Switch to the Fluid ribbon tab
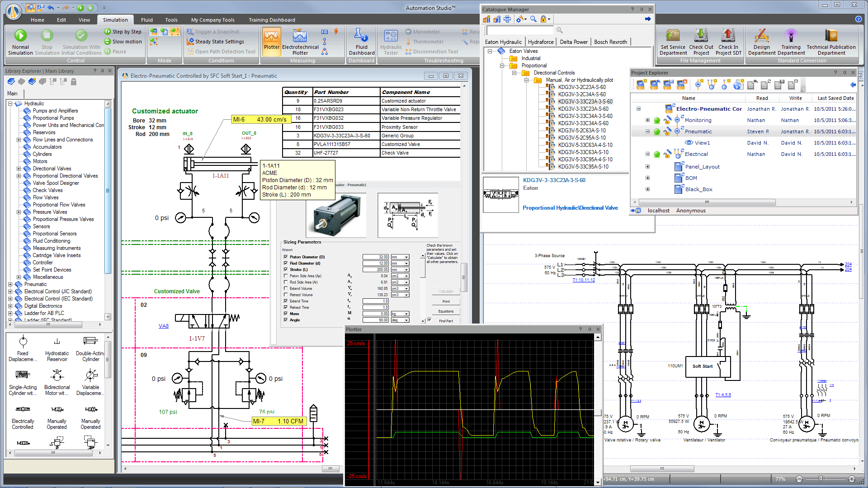This screenshot has height=488, width=868. click(146, 20)
